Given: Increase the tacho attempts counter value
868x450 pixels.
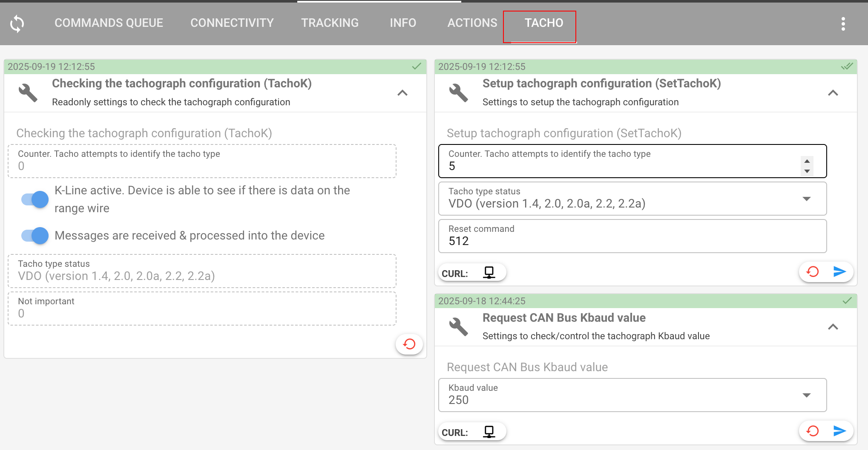Looking at the screenshot, I should [x=807, y=161].
